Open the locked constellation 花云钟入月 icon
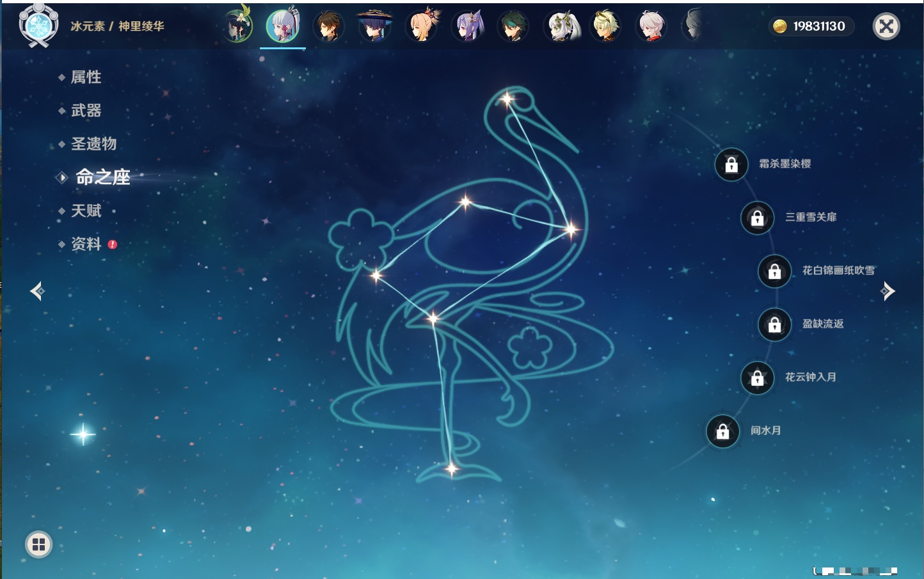 point(758,377)
